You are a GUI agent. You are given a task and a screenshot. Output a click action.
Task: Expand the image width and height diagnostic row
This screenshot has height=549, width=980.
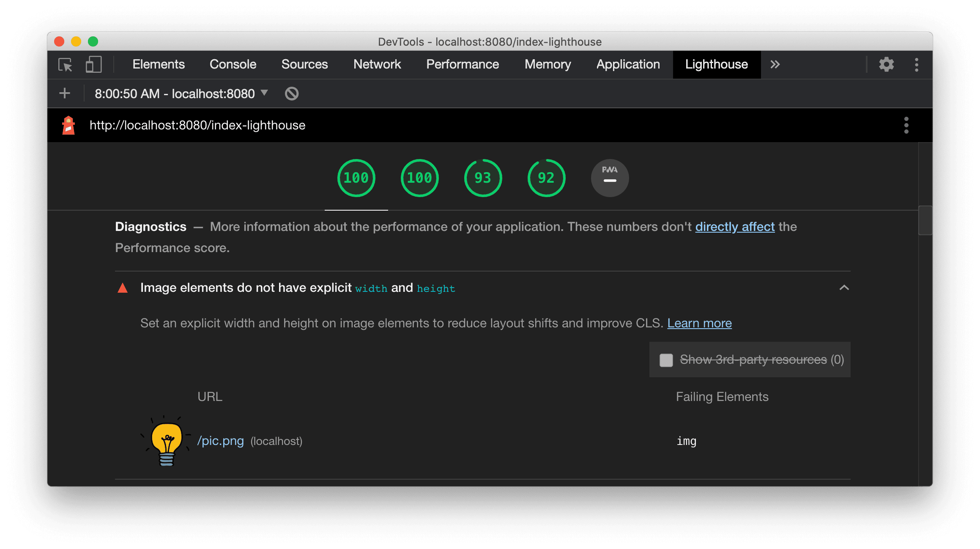pyautogui.click(x=844, y=288)
